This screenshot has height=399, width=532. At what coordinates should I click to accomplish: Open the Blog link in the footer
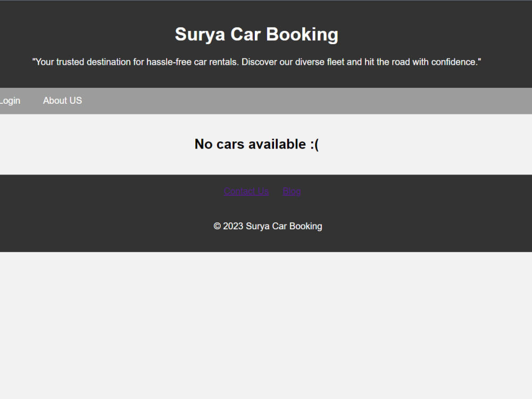[x=292, y=191]
